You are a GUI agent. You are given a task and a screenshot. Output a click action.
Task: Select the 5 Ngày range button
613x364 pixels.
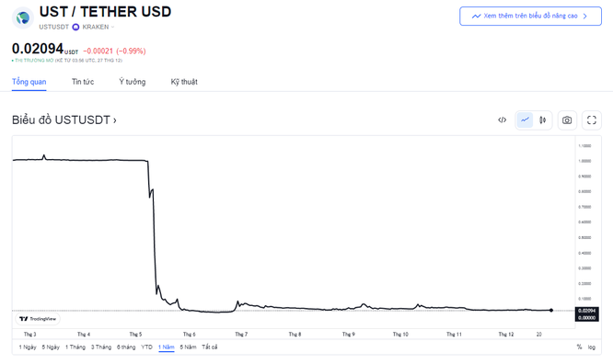pyautogui.click(x=51, y=347)
